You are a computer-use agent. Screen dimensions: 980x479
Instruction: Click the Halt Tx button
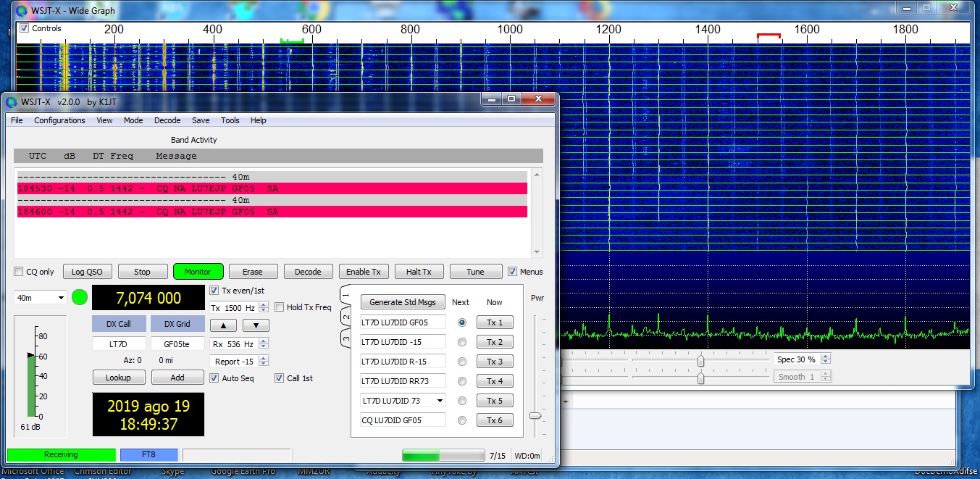coord(419,272)
